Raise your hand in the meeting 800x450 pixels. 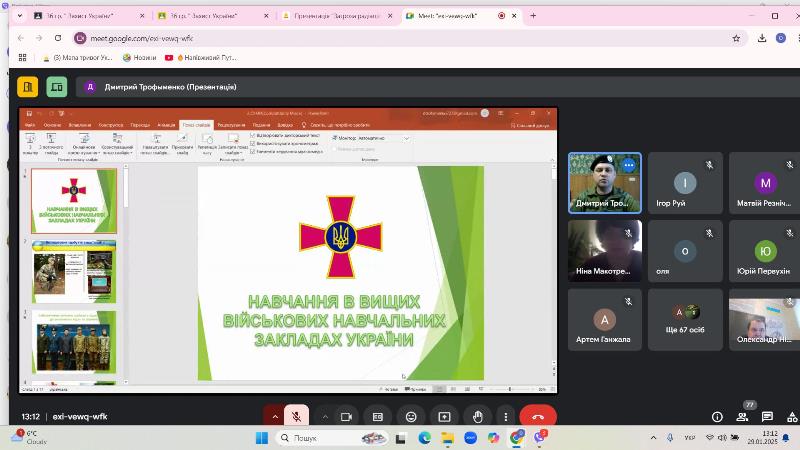click(x=478, y=416)
